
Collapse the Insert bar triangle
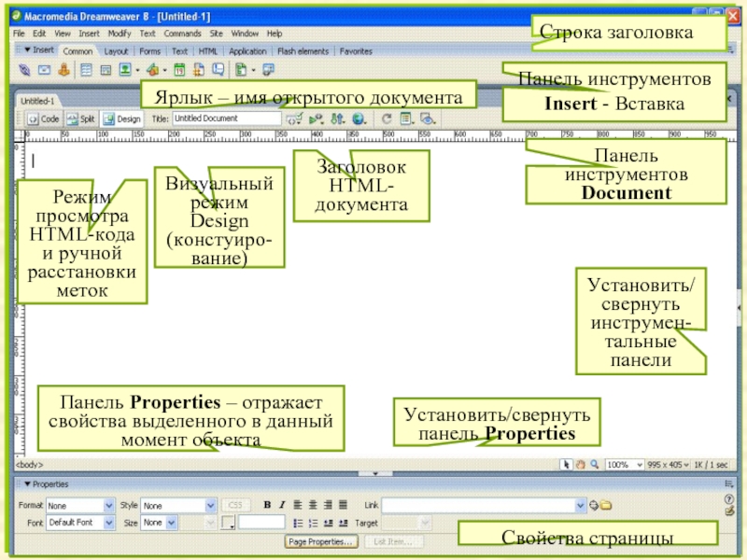click(x=27, y=49)
